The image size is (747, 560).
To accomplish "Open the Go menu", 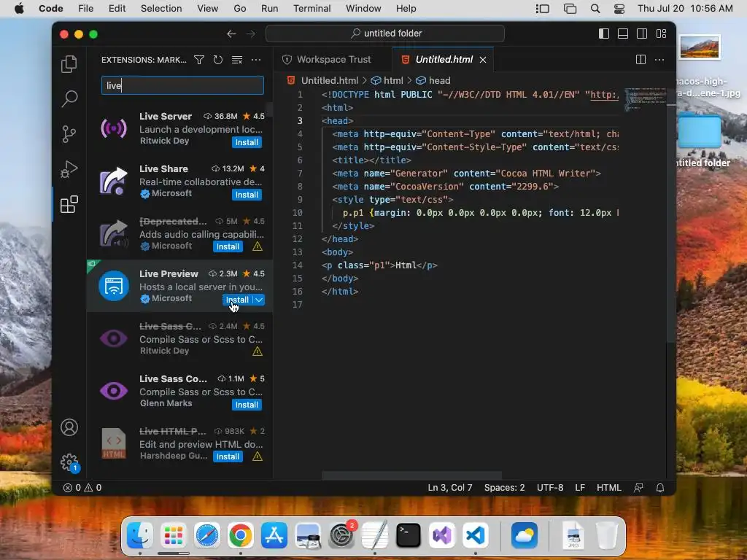I will click(x=239, y=9).
